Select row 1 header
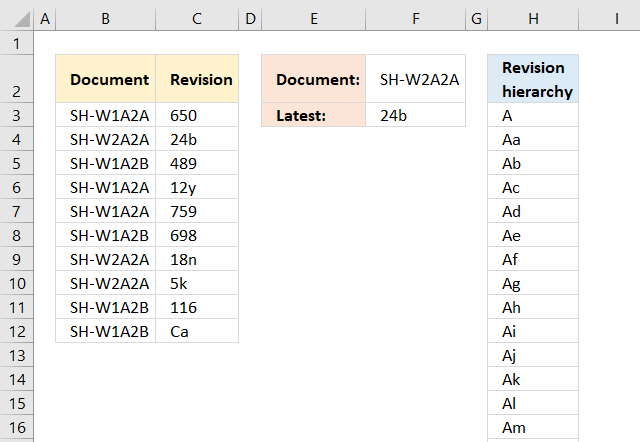This screenshot has width=640, height=442. (16, 43)
